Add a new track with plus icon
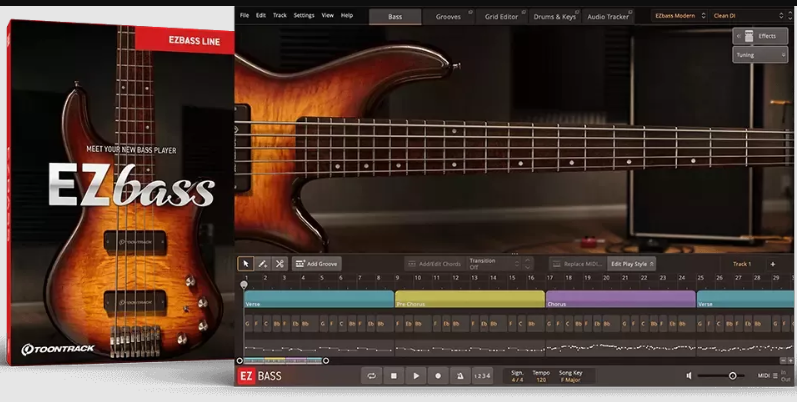797x402 pixels. pyautogui.click(x=772, y=264)
